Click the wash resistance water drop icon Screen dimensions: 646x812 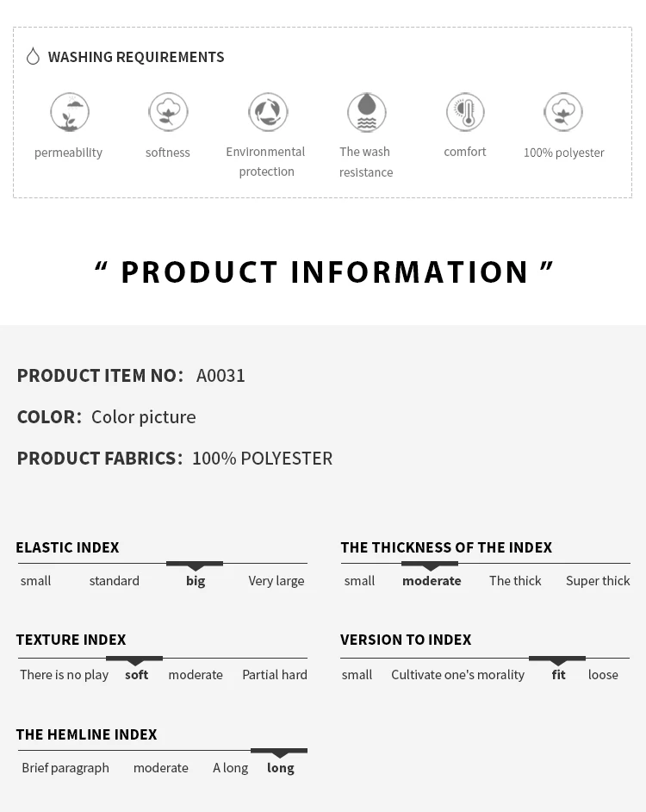(367, 112)
